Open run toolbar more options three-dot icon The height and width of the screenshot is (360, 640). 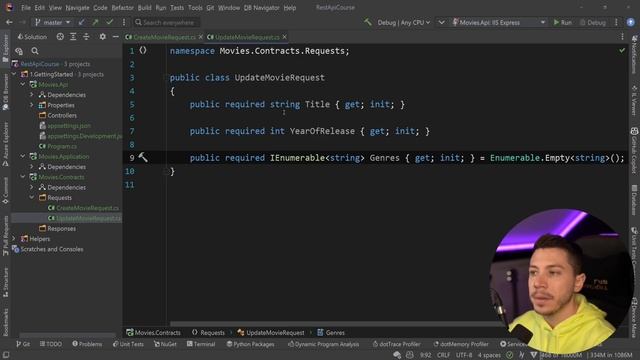click(x=616, y=22)
